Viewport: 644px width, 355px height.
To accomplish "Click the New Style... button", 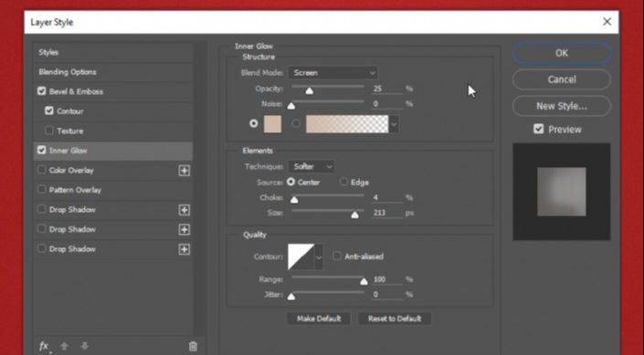I will pos(562,106).
